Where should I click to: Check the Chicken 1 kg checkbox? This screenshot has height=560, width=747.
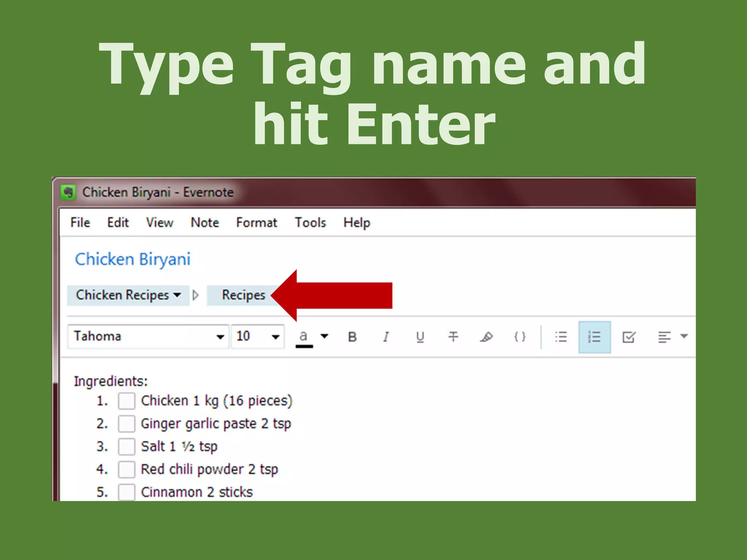127,401
